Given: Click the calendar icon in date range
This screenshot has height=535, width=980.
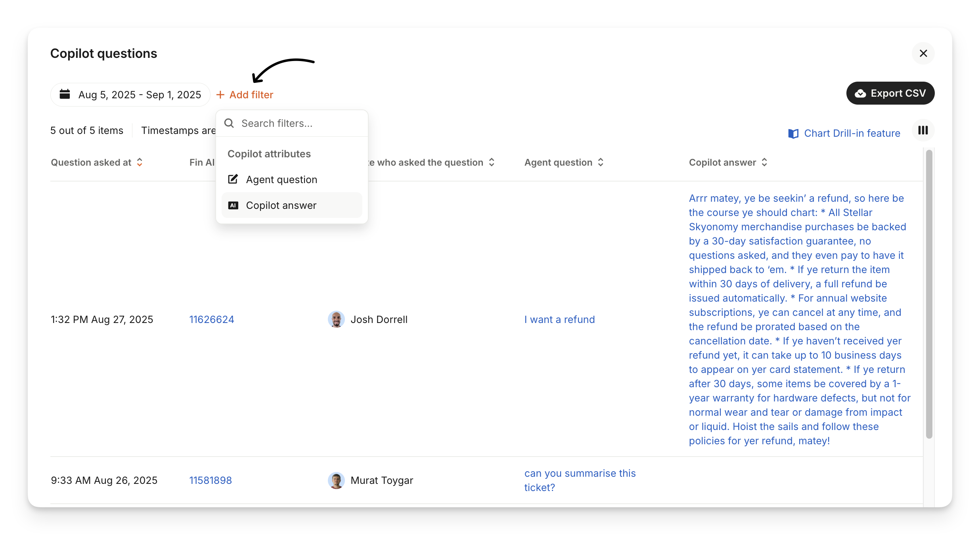Looking at the screenshot, I should coord(65,94).
